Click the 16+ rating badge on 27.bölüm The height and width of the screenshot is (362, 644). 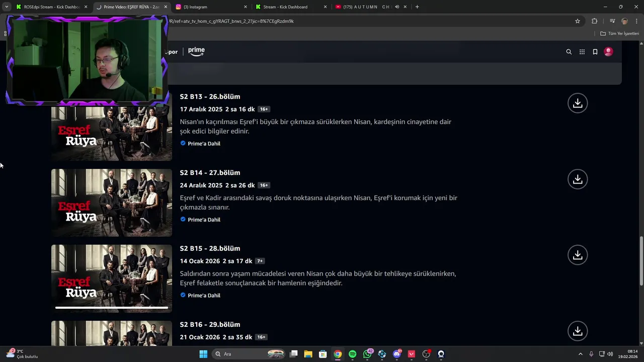(x=264, y=185)
